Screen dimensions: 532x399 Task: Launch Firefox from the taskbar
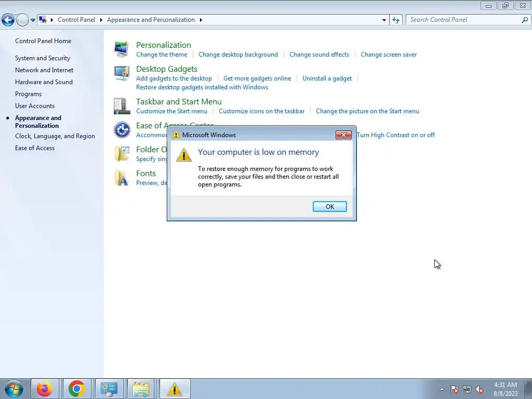[x=45, y=389]
